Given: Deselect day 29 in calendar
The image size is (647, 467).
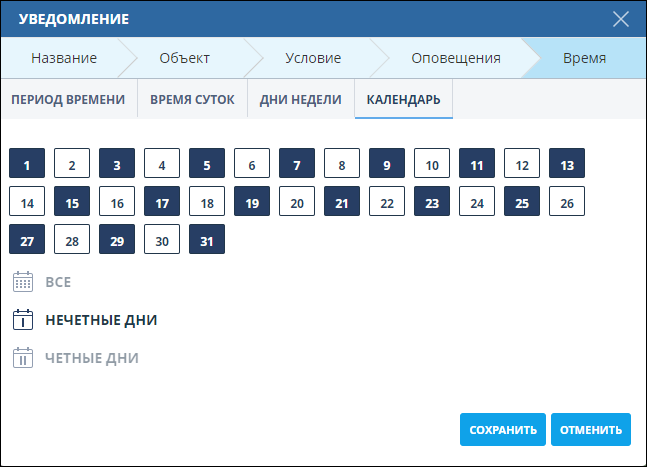Looking at the screenshot, I should click(117, 239).
